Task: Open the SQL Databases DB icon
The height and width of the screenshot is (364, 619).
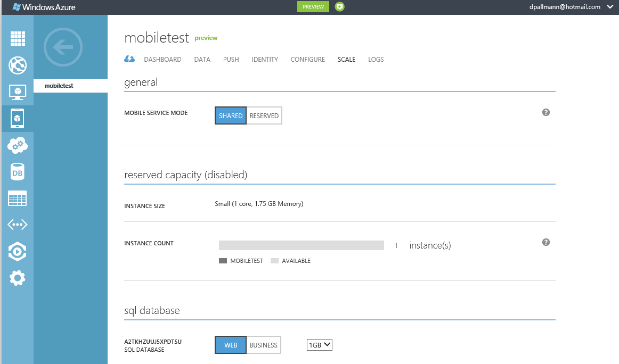Action: click(x=18, y=172)
